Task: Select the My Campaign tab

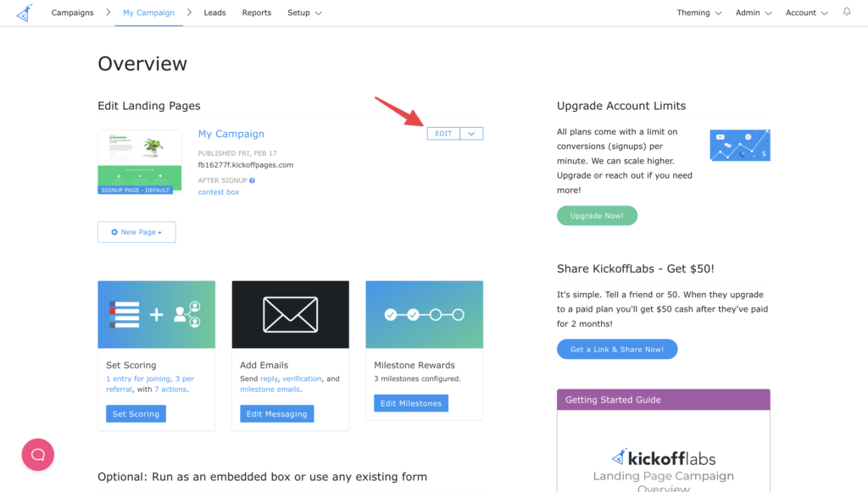Action: point(148,13)
